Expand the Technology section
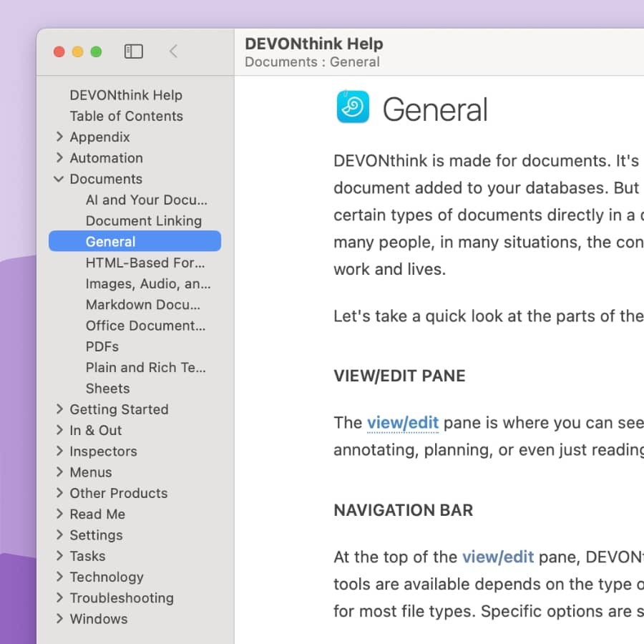Screen dimensions: 644x644 [x=59, y=577]
